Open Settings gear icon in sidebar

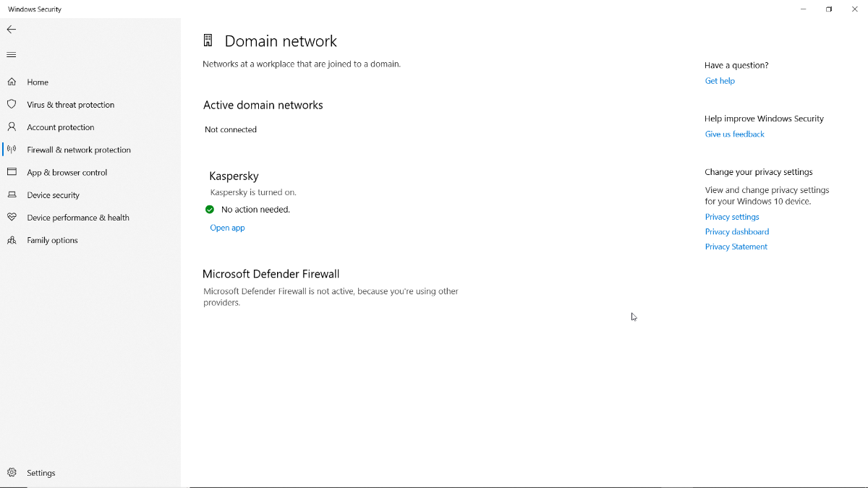tap(12, 473)
